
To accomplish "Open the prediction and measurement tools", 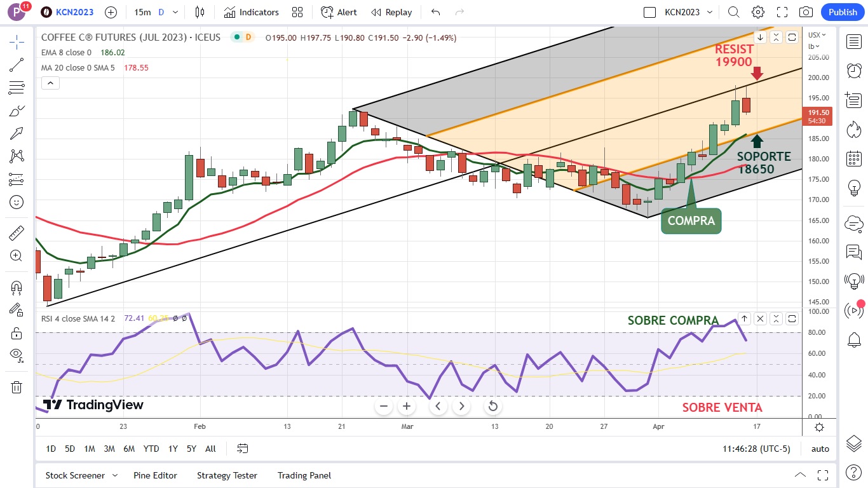I will 17,179.
